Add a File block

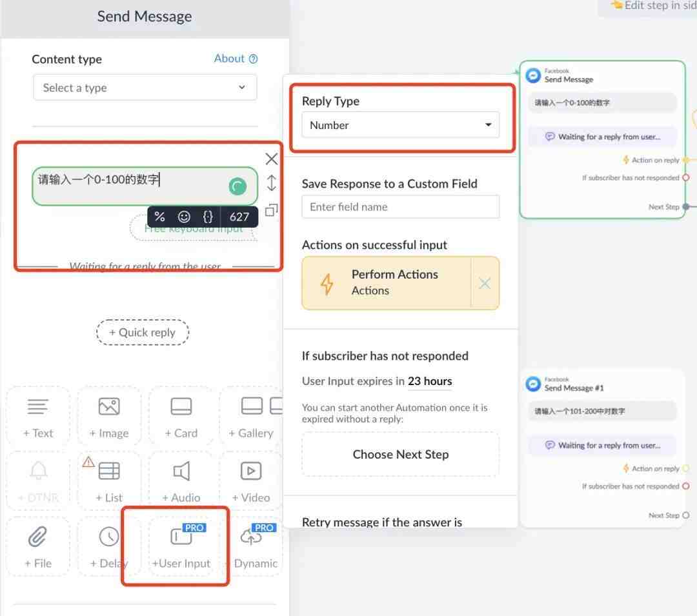point(38,546)
